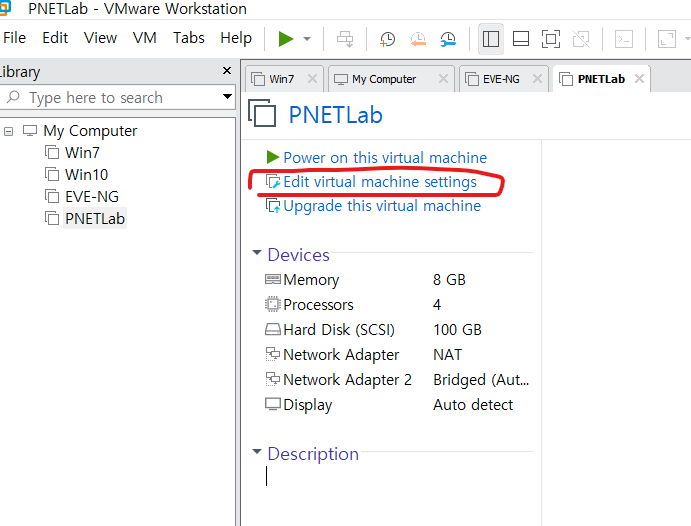Open the power options dropdown arrow beside the play button
The height and width of the screenshot is (526, 691).
[x=307, y=39]
